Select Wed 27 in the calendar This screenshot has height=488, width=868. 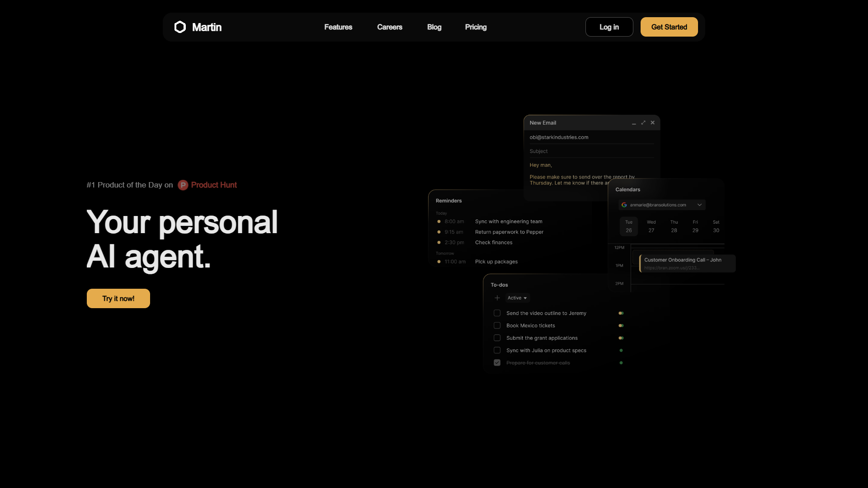click(x=651, y=227)
